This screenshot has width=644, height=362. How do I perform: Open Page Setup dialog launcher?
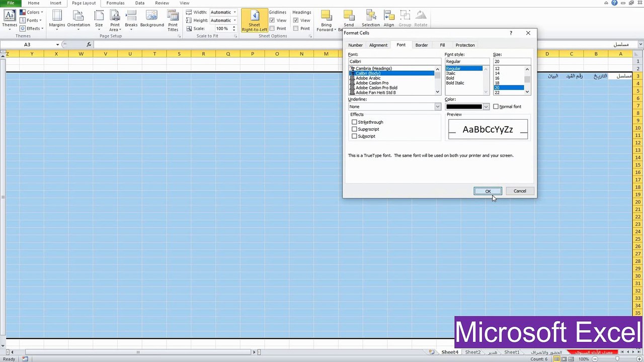tap(179, 36)
